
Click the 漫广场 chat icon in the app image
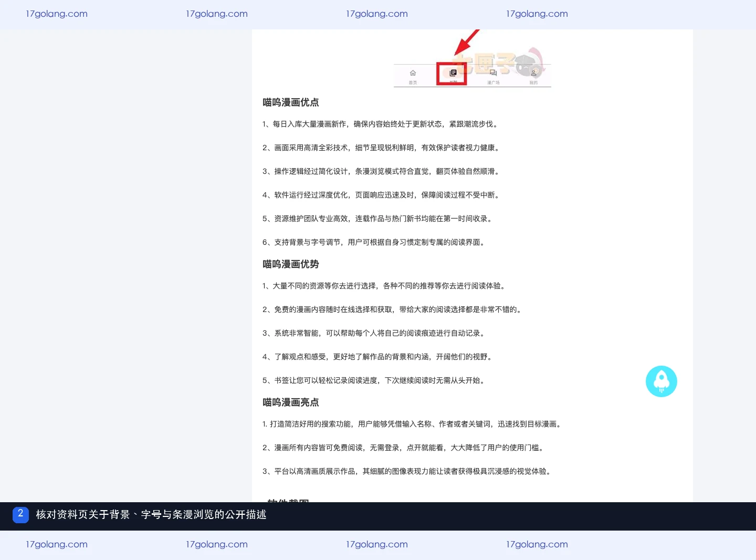(x=493, y=73)
